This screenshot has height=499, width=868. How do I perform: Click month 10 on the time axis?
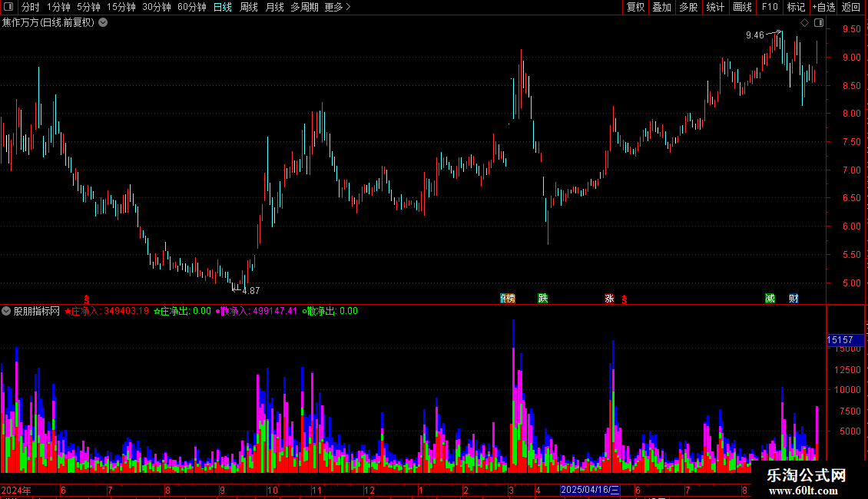272,490
